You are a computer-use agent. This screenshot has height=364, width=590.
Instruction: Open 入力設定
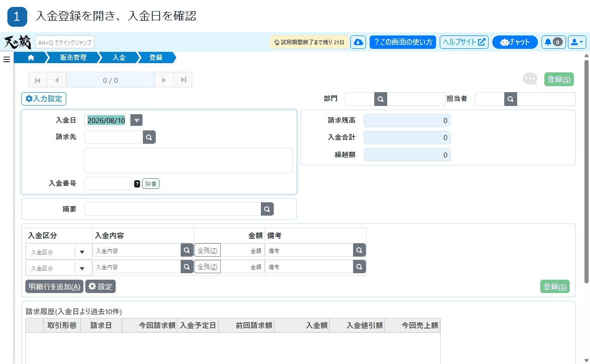tap(44, 99)
